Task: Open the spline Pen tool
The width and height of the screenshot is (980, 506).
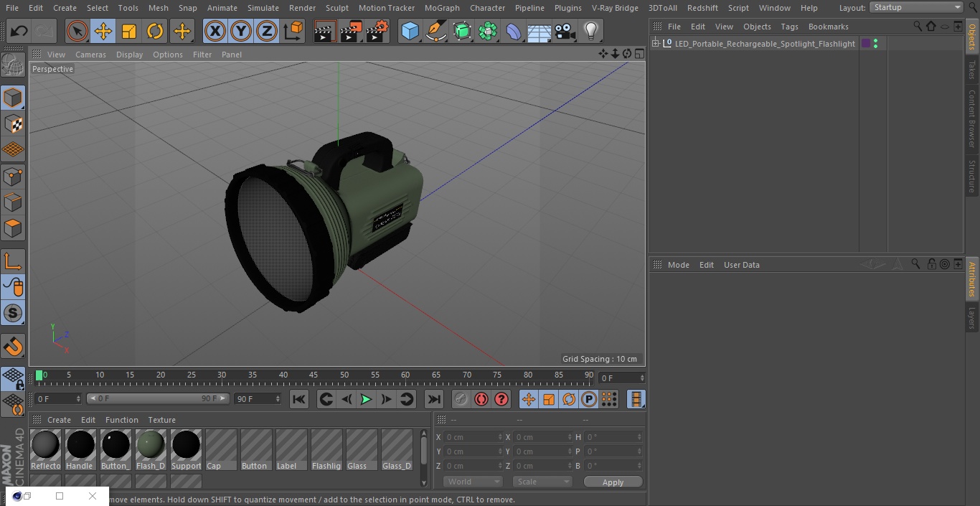Action: pyautogui.click(x=435, y=31)
